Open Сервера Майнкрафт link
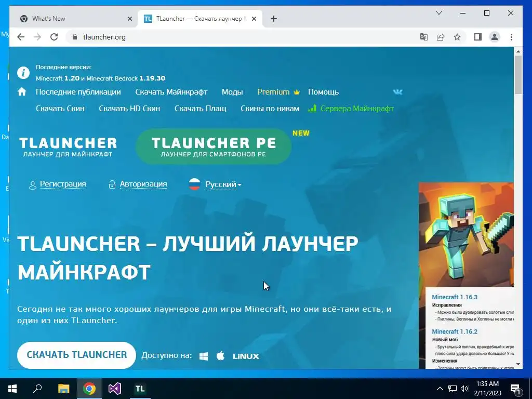Image resolution: width=532 pixels, height=399 pixels. point(351,109)
